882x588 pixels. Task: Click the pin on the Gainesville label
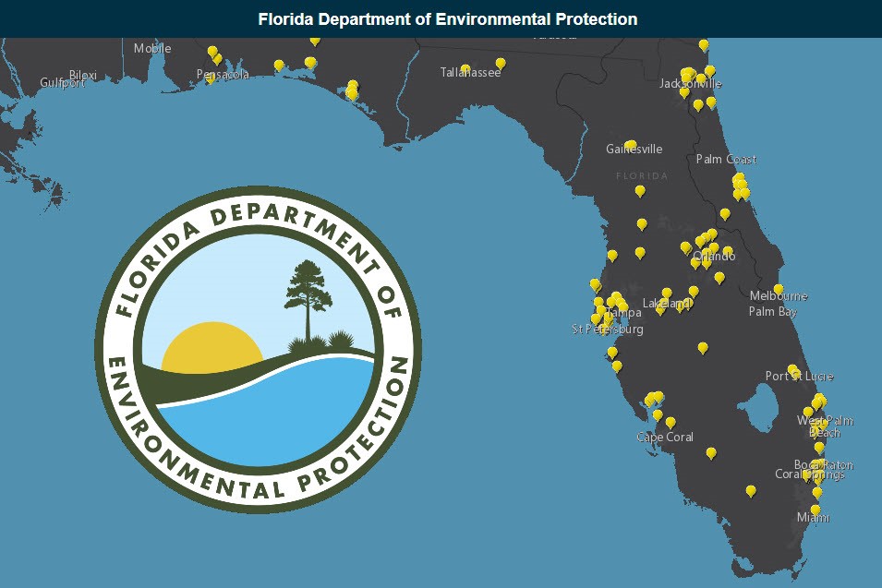click(x=631, y=145)
